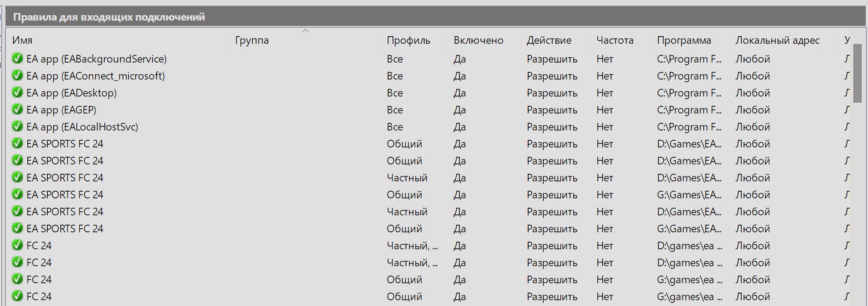Click Разрешить action in the EALocalHostSvc row
Viewport: 868px width, 306px height.
tap(552, 127)
